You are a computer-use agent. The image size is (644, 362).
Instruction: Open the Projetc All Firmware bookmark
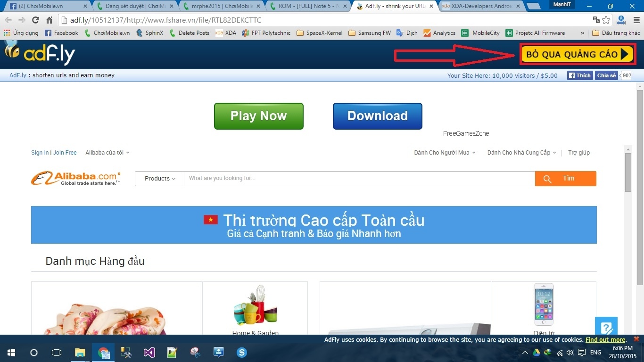(x=535, y=33)
